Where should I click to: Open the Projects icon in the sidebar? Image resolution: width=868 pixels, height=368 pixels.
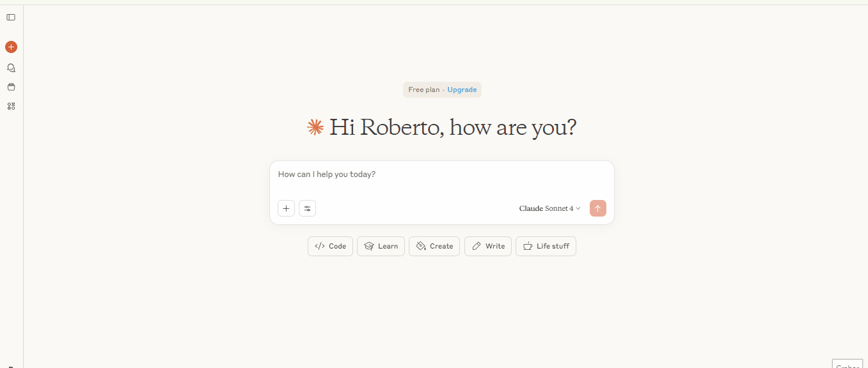[11, 87]
